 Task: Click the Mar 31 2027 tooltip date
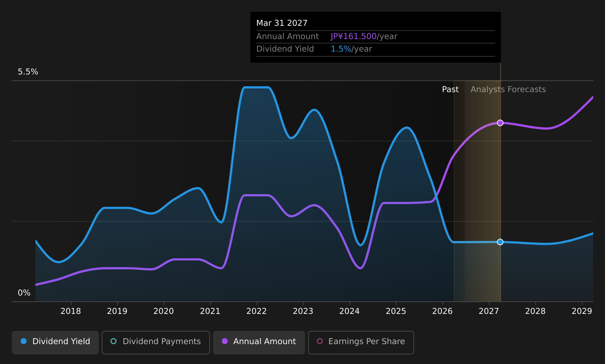[282, 23]
